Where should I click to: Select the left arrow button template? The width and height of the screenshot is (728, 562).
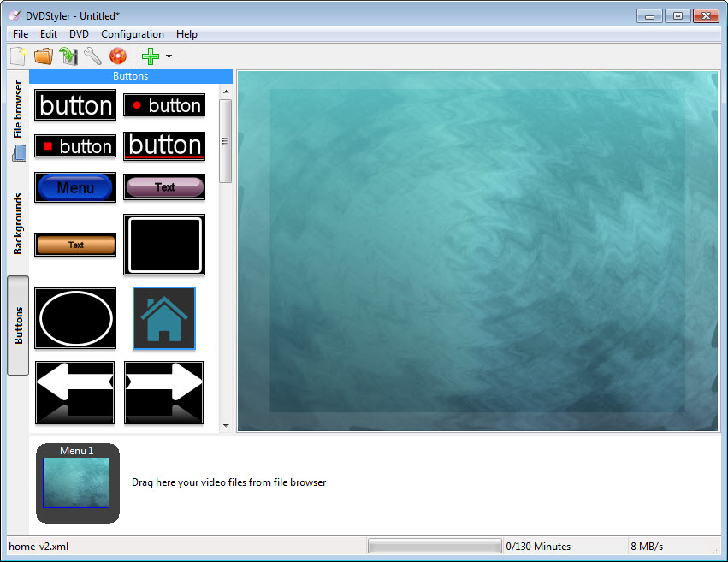(75, 393)
